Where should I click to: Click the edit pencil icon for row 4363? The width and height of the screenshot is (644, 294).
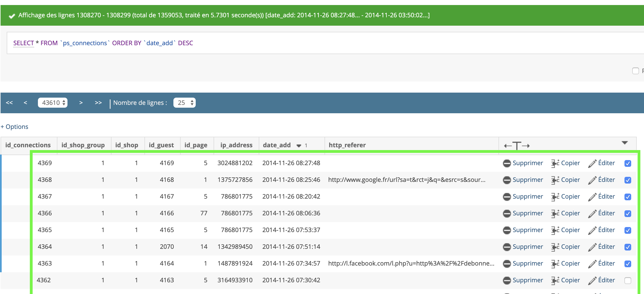[x=592, y=264]
